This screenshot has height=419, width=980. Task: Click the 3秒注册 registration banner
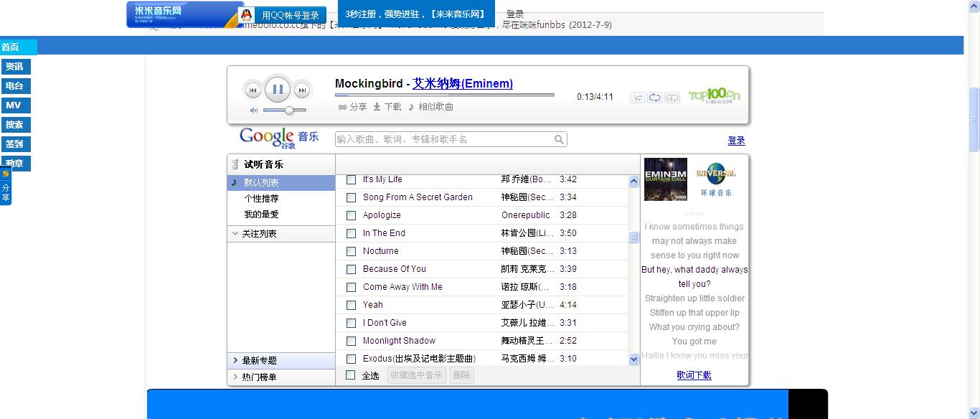click(x=415, y=14)
